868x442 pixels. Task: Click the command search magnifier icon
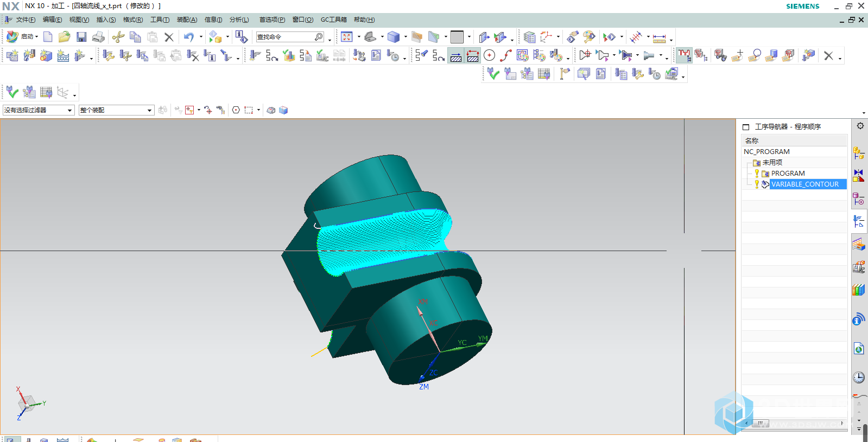tap(319, 37)
